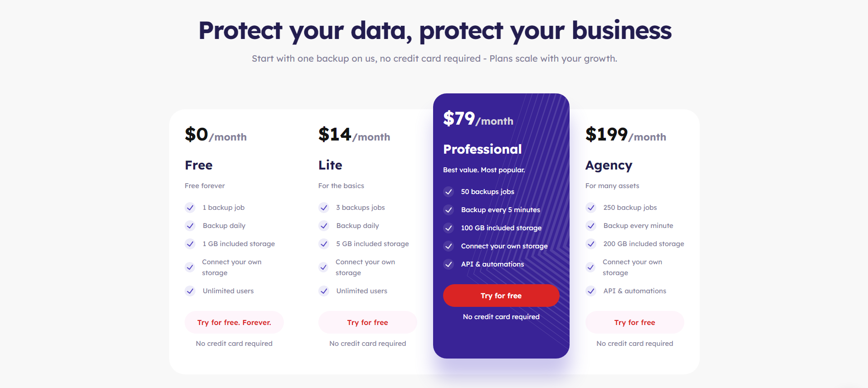Click the "Protect your data, protect your business" headline
This screenshot has width=868, height=388.
pos(435,31)
